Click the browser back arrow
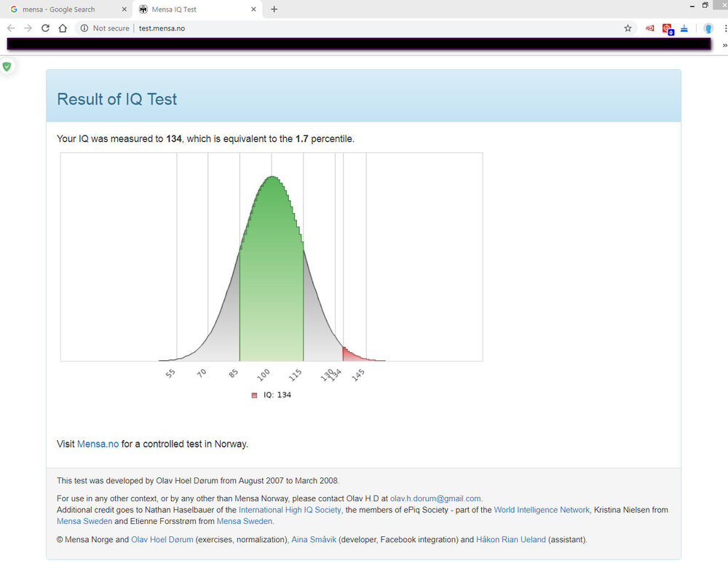This screenshot has width=728, height=585. click(x=10, y=28)
